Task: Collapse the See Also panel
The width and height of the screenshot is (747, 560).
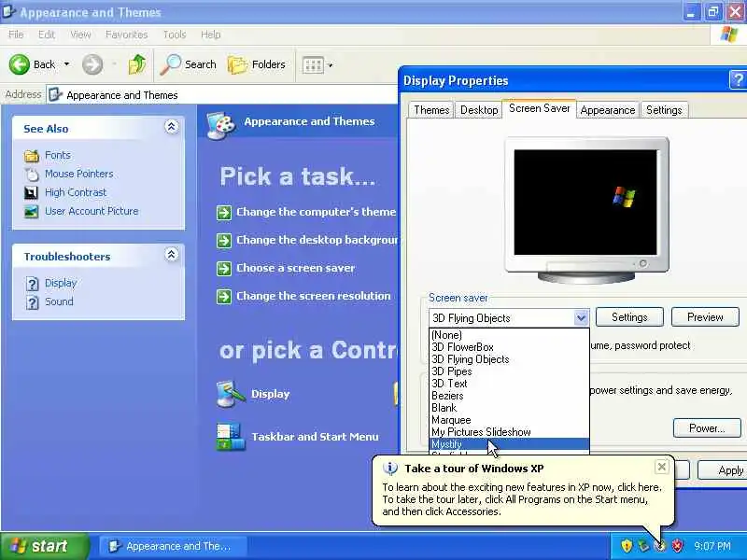Action: click(x=172, y=127)
